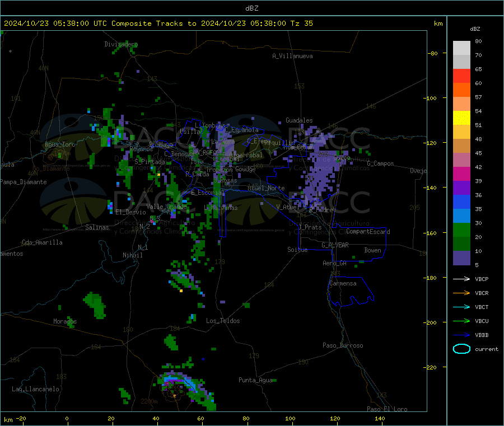The width and height of the screenshot is (504, 426).
Task: Select the bright green 20 dBZ band
Action: click(x=461, y=230)
